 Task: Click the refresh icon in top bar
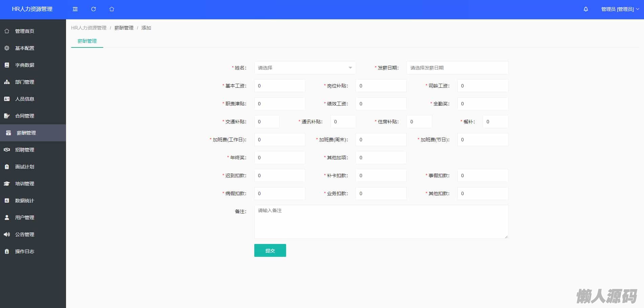pos(93,9)
